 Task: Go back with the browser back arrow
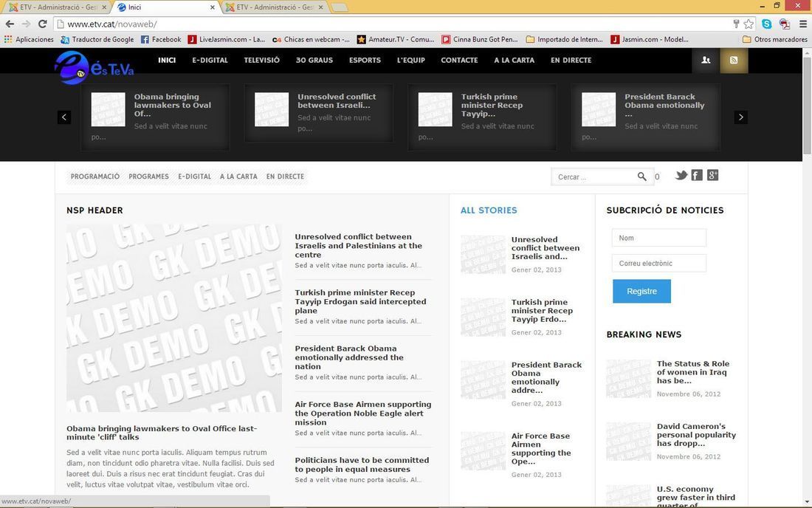10,24
